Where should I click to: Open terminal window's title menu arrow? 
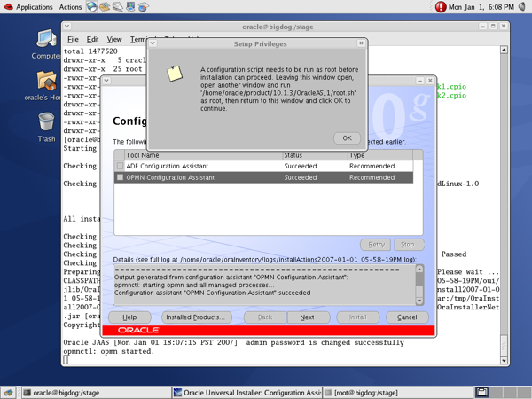pos(67,26)
